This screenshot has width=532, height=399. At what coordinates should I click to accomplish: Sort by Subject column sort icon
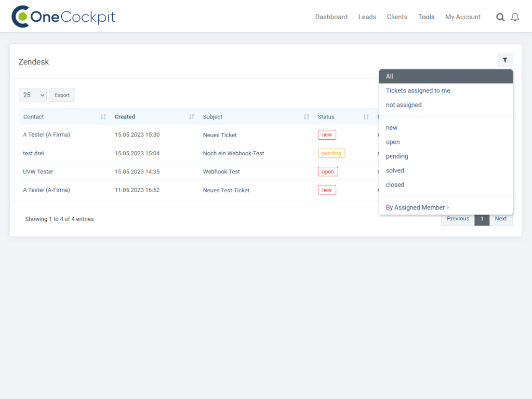pos(307,117)
